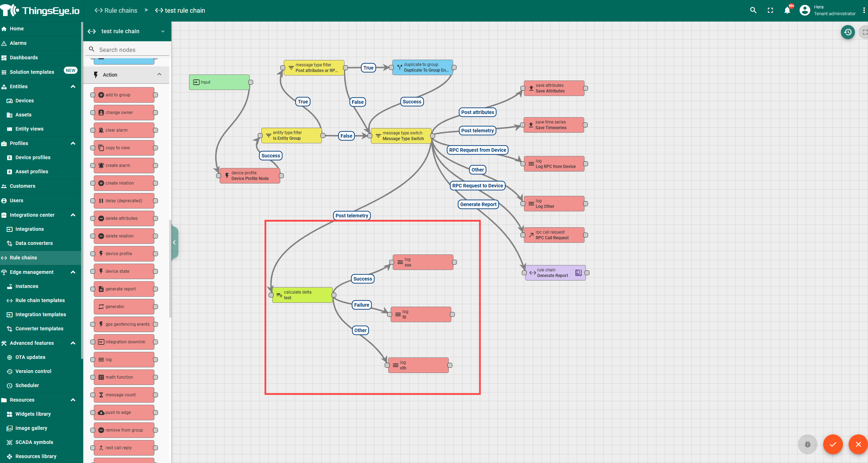Collapse the Action nodes section
This screenshot has height=463, width=868.
(x=159, y=74)
